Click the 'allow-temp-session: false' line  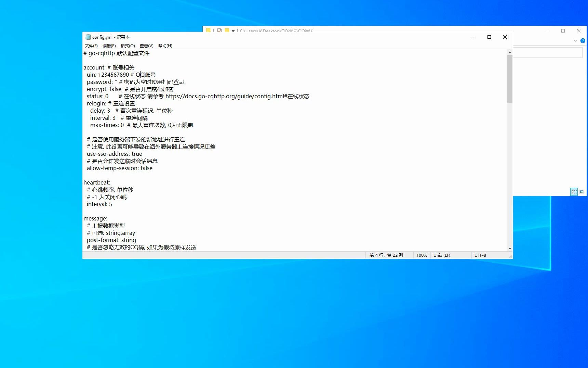coord(120,168)
